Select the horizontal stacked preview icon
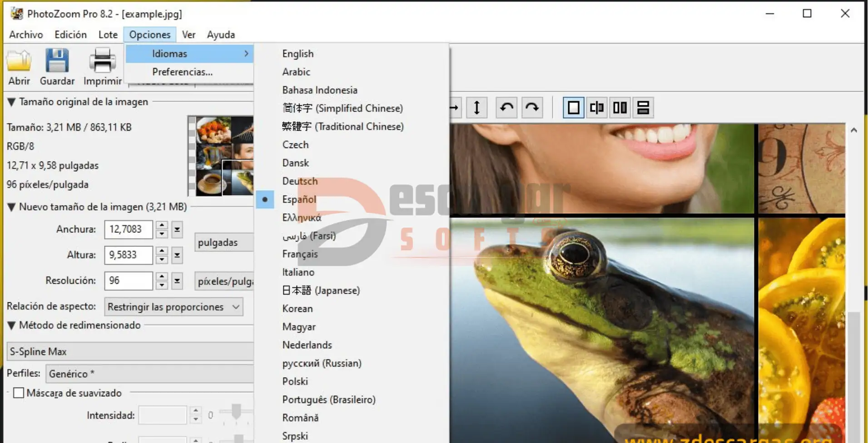 643,108
